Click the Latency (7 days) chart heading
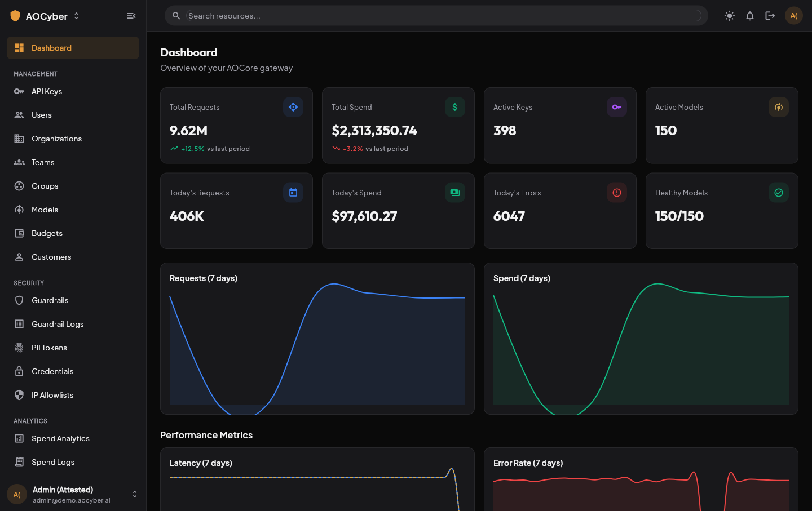This screenshot has width=812, height=511. coord(201,463)
